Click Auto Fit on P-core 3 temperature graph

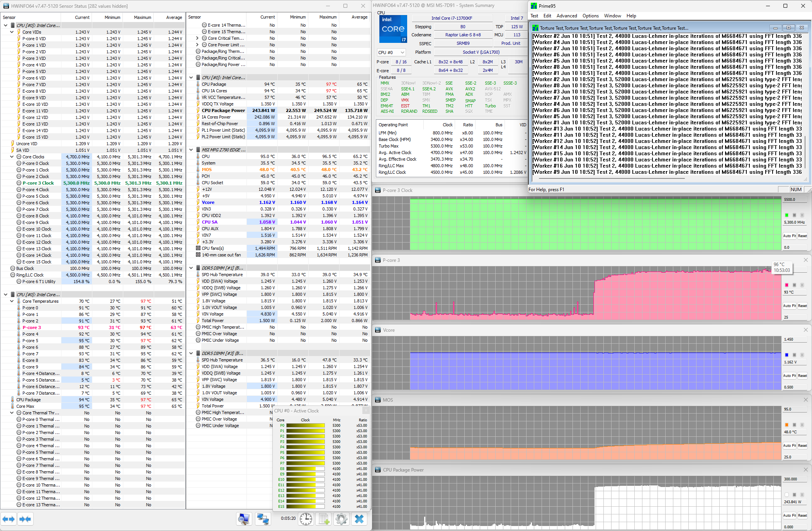point(789,306)
